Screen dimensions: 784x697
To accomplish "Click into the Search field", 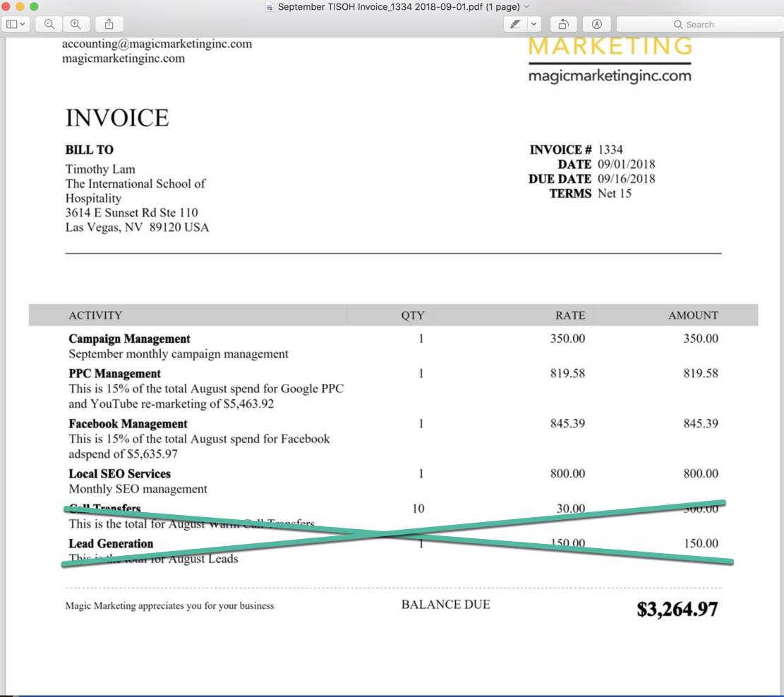I will click(x=700, y=24).
